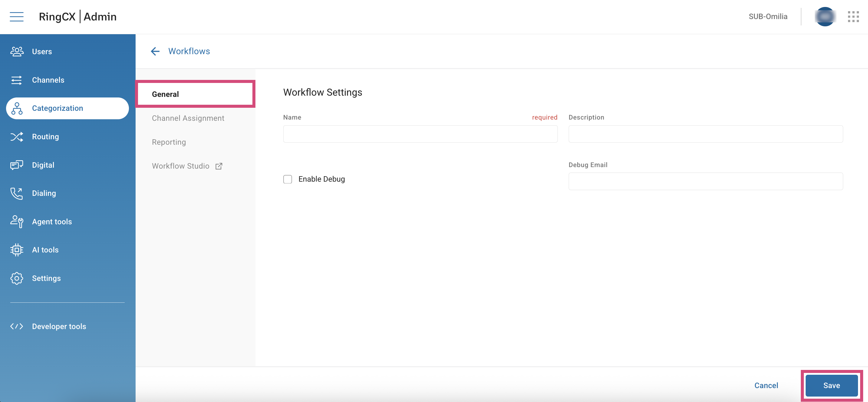Image resolution: width=868 pixels, height=402 pixels.
Task: Open the hamburger menu icon
Action: (x=17, y=17)
